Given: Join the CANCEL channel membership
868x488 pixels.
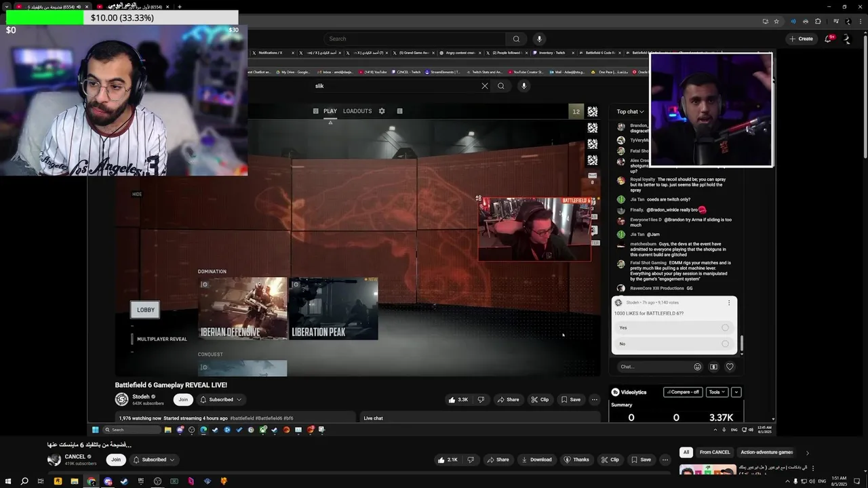Looking at the screenshot, I should click(116, 460).
